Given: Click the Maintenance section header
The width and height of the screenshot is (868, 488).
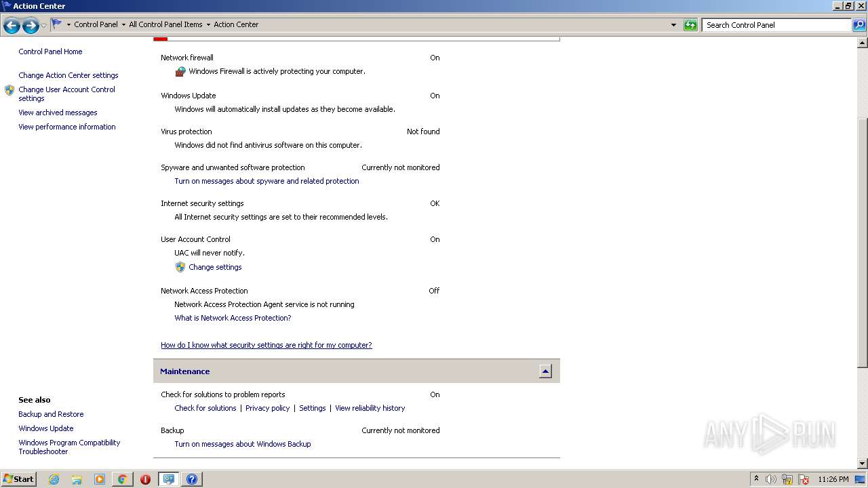Looking at the screenshot, I should pyautogui.click(x=357, y=371).
